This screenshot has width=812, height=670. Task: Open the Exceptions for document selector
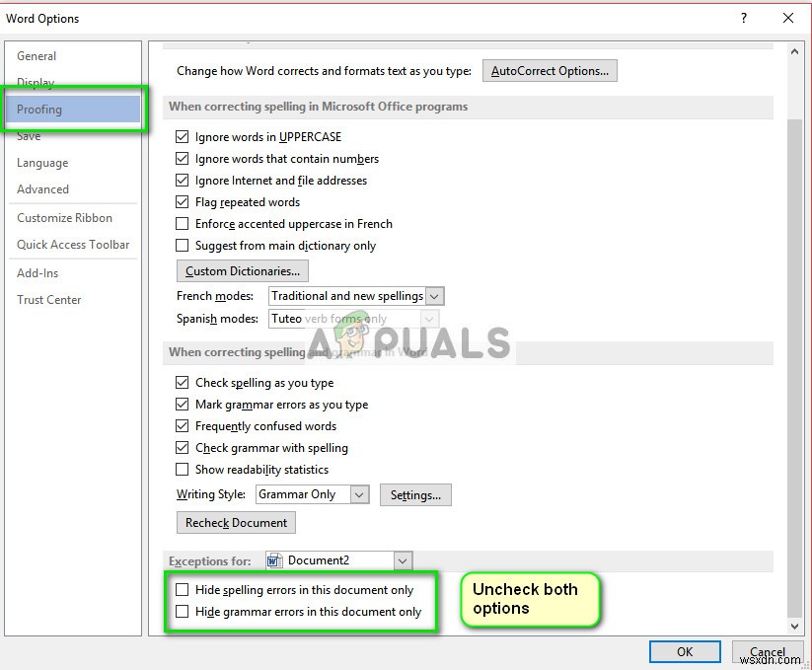pos(401,559)
